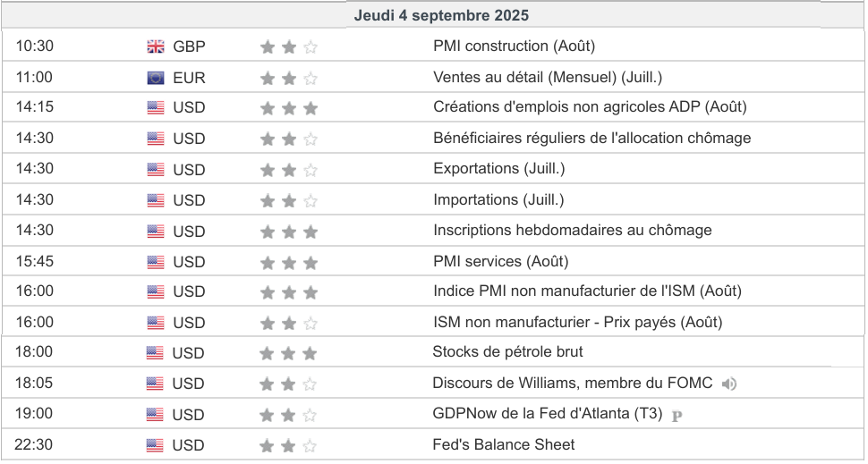Screen dimensions: 868x464
Task: Open ISM non manufacturier - Prix payés
Action: point(577,322)
